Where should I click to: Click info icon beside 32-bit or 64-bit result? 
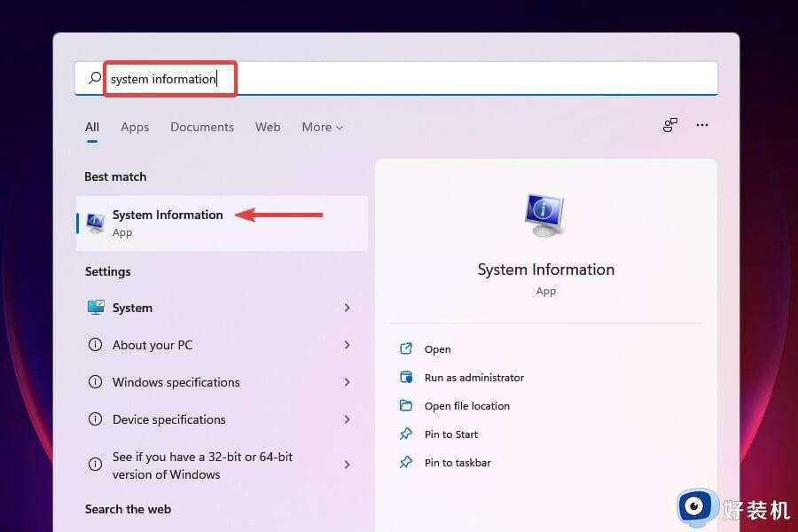click(x=95, y=465)
